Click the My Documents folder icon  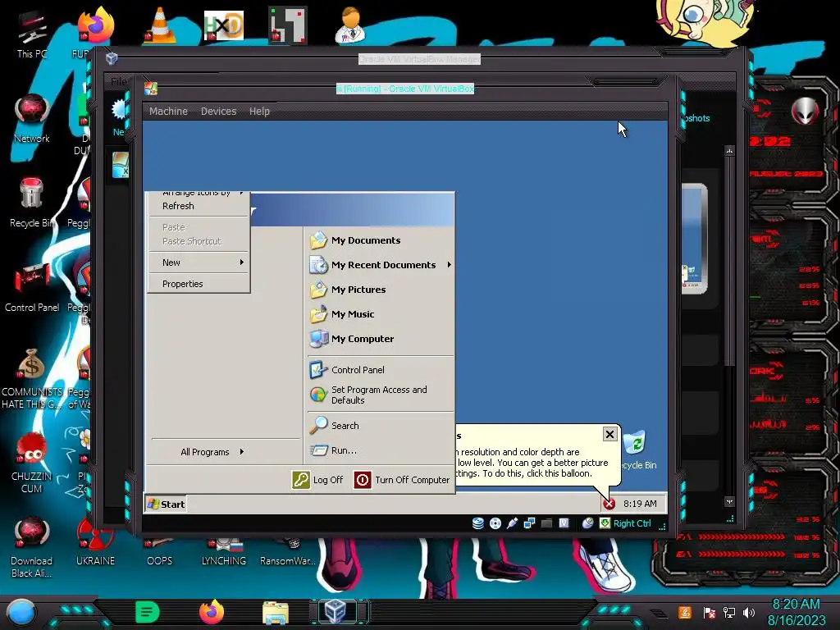318,240
